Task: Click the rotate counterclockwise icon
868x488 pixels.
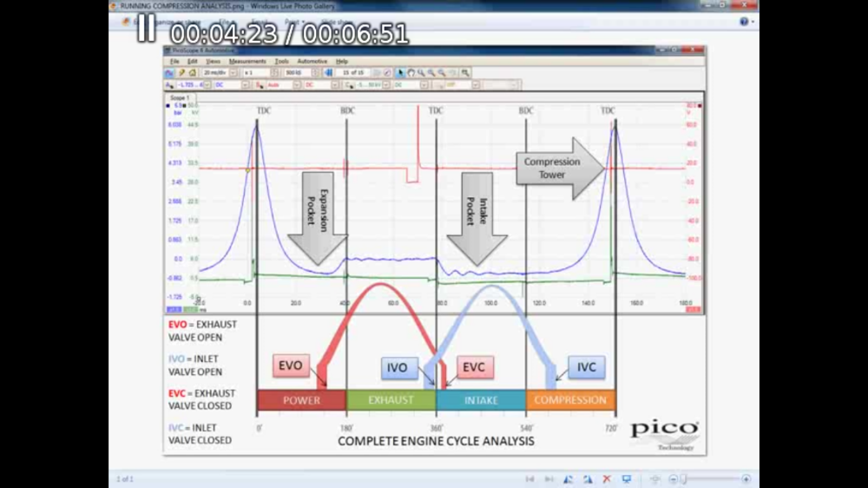Action: (569, 478)
